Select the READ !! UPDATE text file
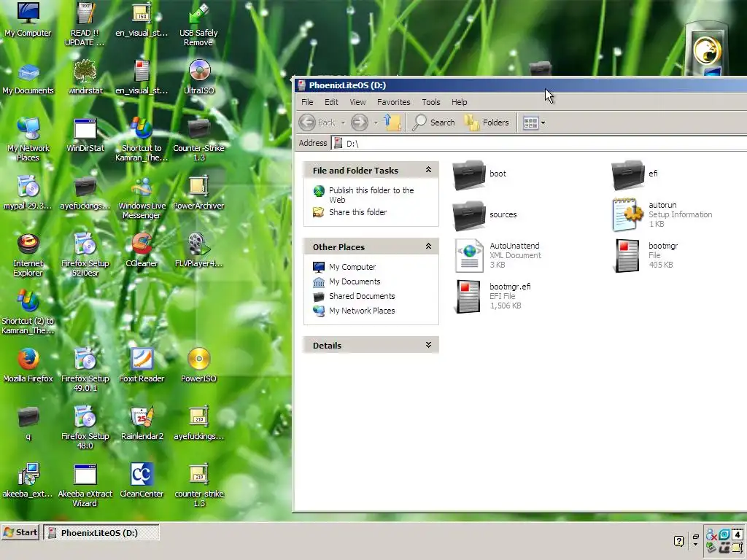Image resolution: width=747 pixels, height=560 pixels. coord(85,25)
